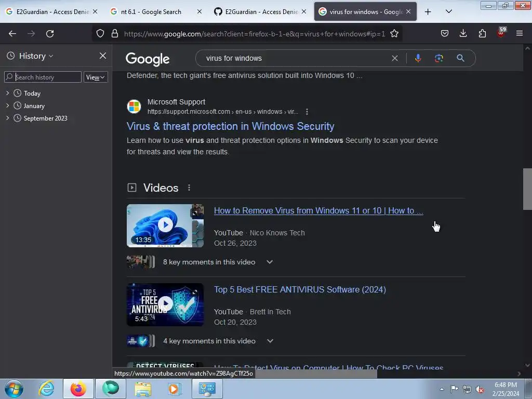Expand the Today history folder
Viewport: 532px width, 399px height.
coord(7,93)
